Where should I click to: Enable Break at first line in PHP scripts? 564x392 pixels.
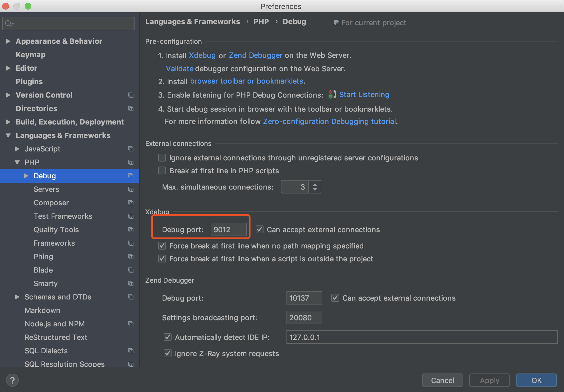[162, 170]
